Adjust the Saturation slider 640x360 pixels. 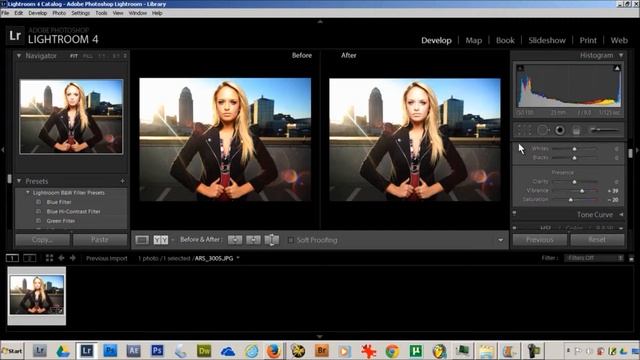pos(571,200)
